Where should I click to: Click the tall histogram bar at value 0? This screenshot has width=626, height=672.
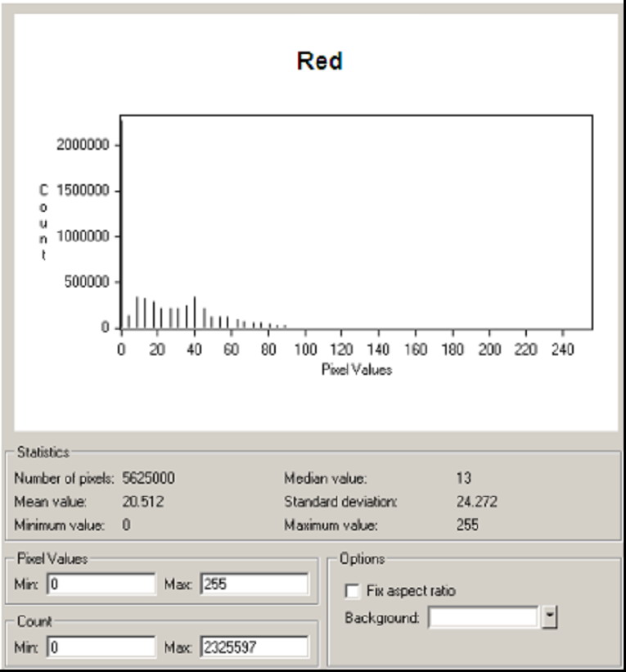tap(122, 224)
